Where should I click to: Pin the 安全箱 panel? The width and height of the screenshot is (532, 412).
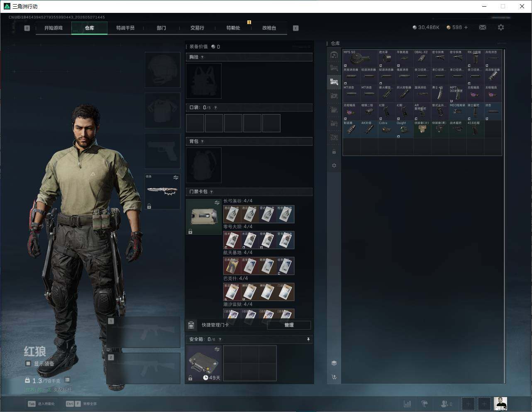[308, 339]
